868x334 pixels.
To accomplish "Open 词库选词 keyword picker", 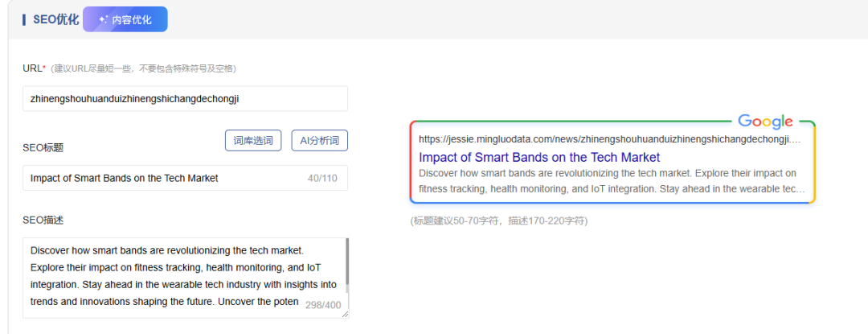I will click(x=252, y=141).
